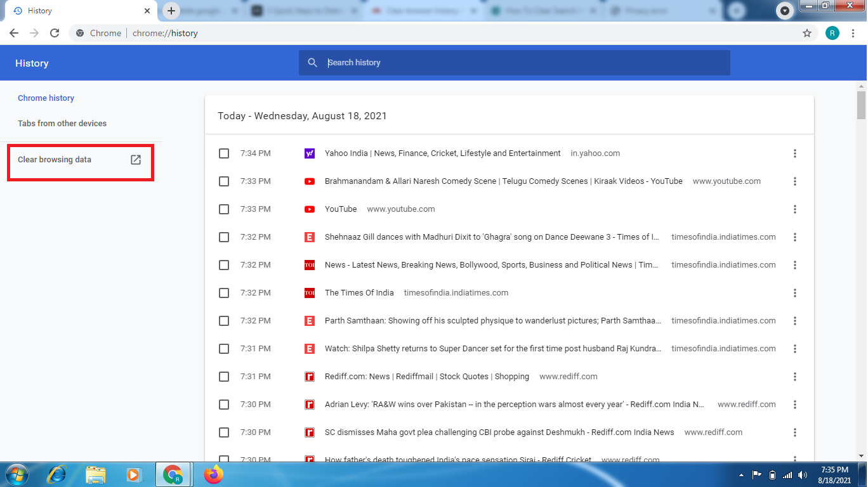868x487 pixels.
Task: Click the browser forward arrow
Action: (x=34, y=33)
